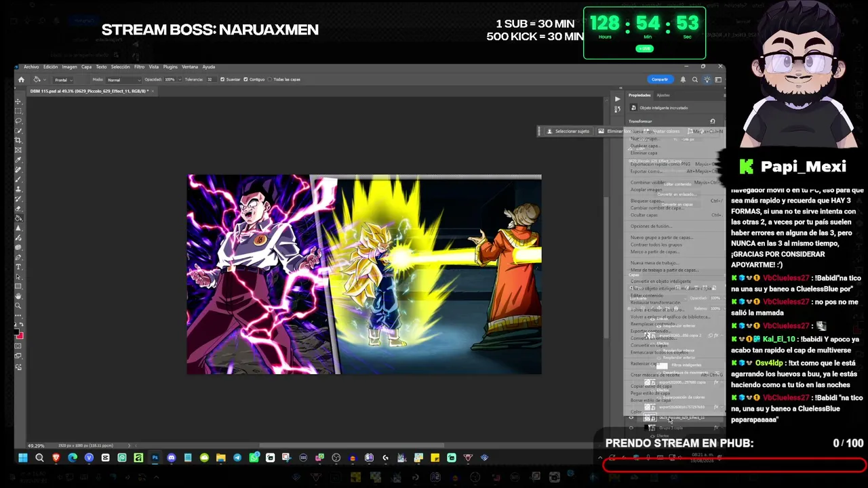Open the Texto menu
The width and height of the screenshot is (868, 488).
point(101,66)
